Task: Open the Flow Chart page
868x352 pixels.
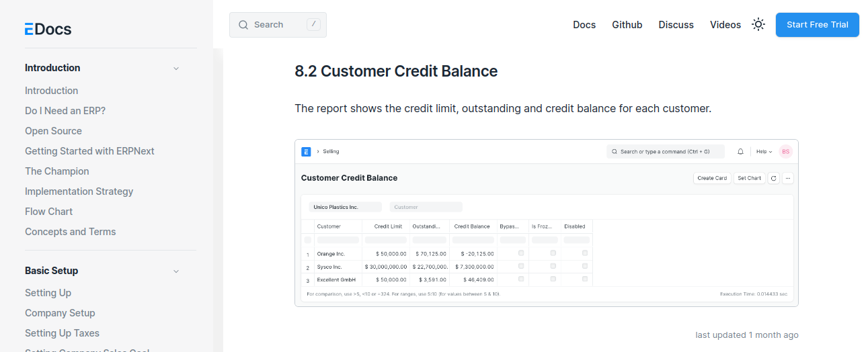Action: point(49,212)
